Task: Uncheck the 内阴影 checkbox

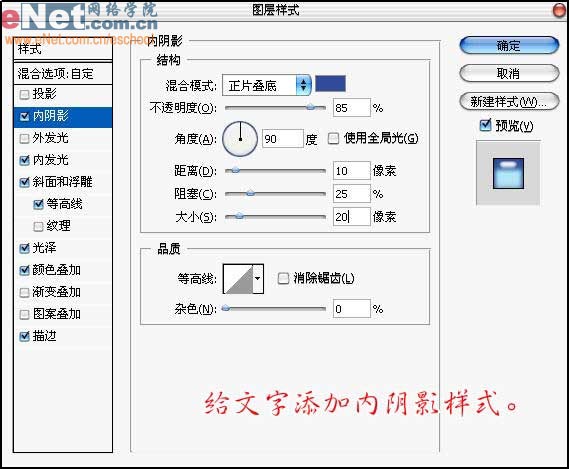Action: (24, 117)
